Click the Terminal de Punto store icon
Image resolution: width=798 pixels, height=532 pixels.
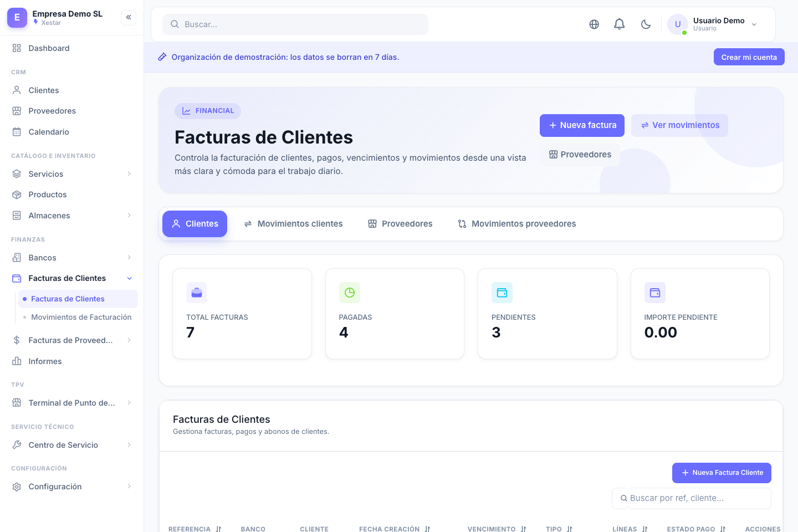pos(17,403)
